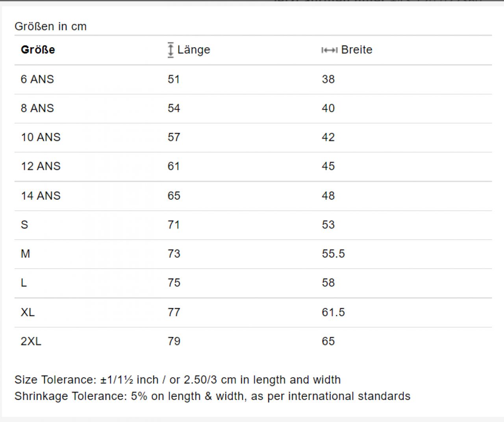Click the 61.5 width value for XL

pos(333,313)
